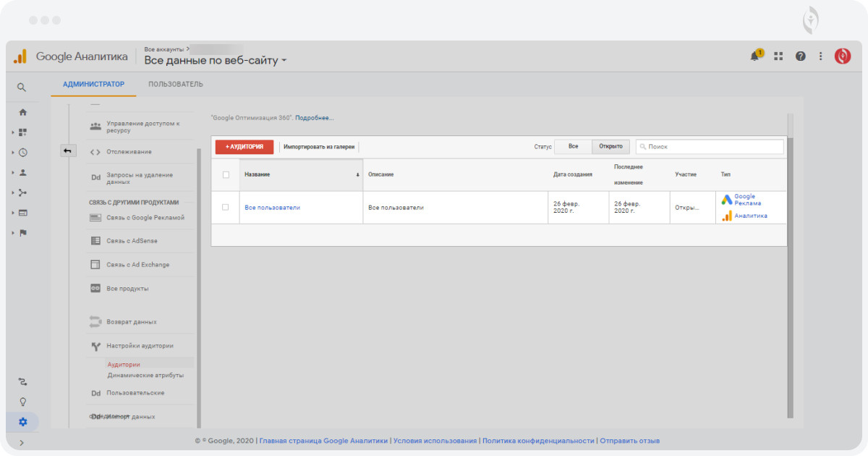The image size is (868, 456).
Task: Go to Home via the house icon
Action: click(x=22, y=112)
